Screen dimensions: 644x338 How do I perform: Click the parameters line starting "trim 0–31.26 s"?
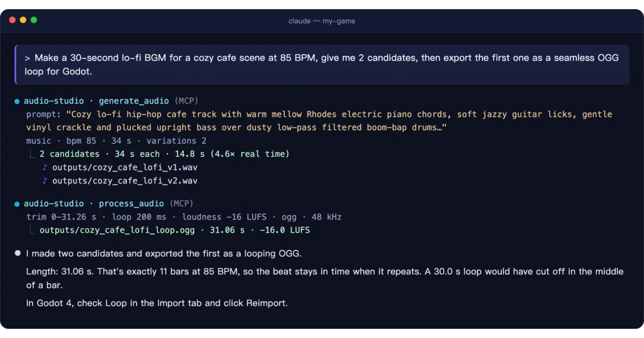[x=184, y=217]
